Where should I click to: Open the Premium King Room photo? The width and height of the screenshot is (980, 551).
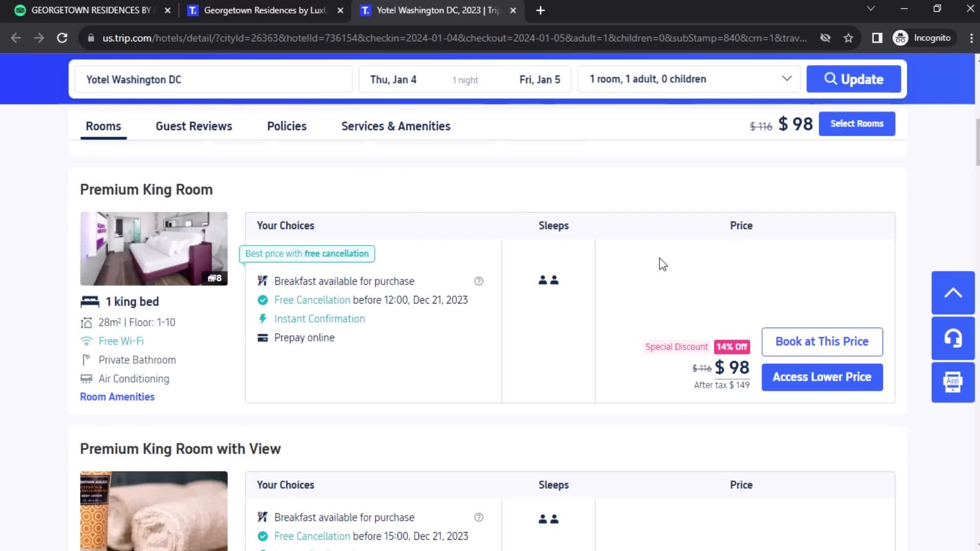(154, 248)
